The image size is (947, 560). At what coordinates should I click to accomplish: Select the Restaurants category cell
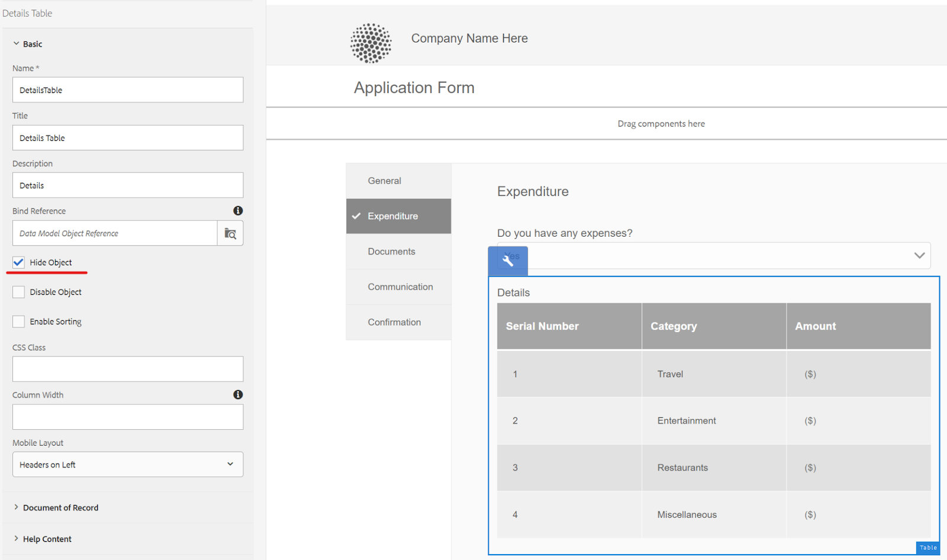(714, 468)
